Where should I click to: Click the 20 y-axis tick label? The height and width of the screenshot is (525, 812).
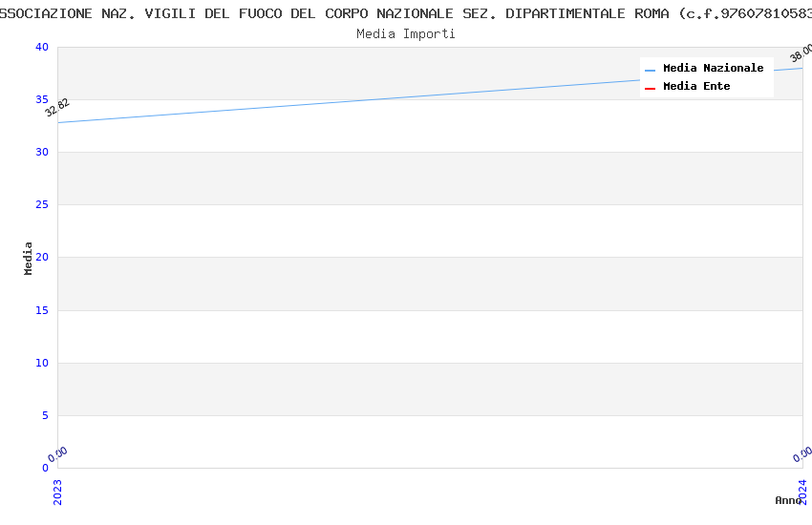(42, 257)
